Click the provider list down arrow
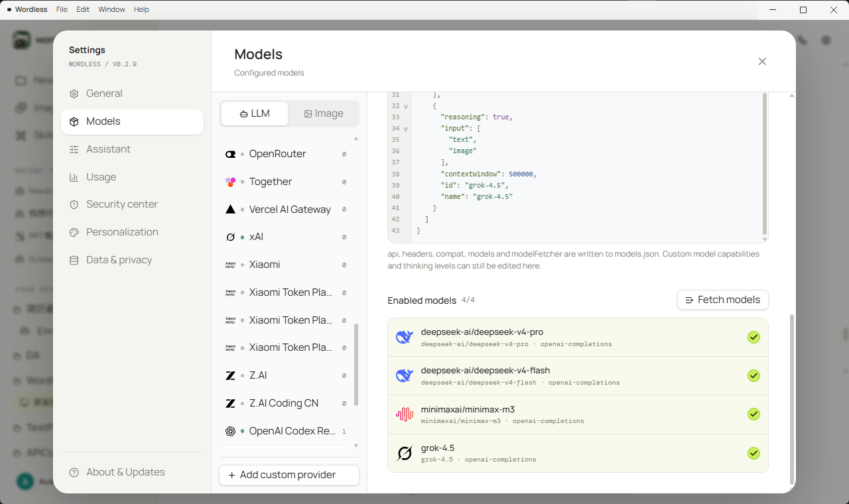The width and height of the screenshot is (849, 504). (356, 446)
